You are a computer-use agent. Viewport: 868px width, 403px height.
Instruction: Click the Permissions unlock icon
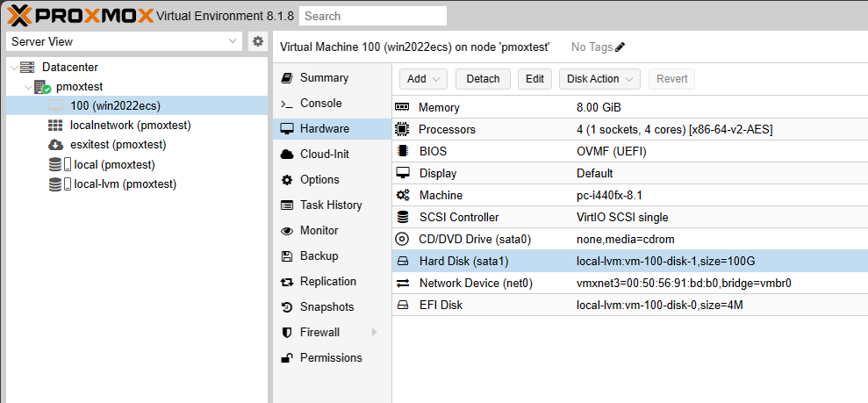coord(286,358)
